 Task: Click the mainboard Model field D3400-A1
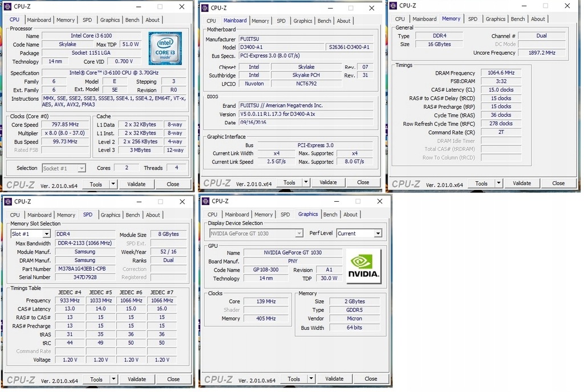[x=282, y=47]
